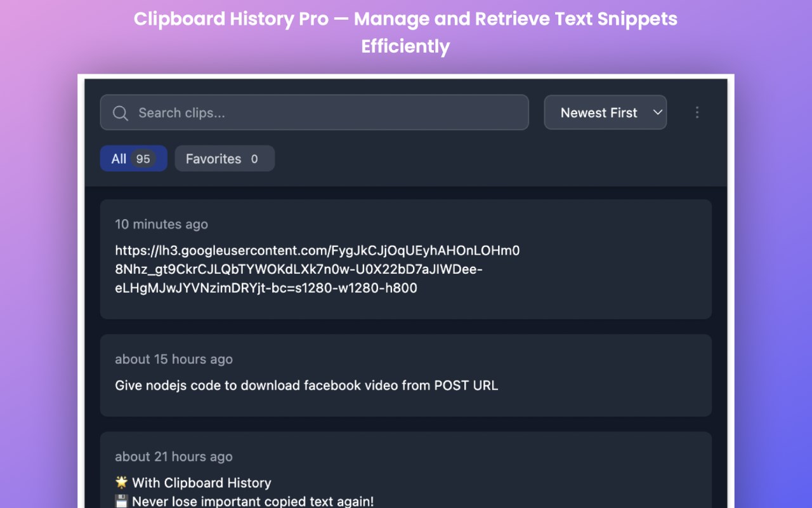
Task: Open the Newest First sort dropdown
Action: [599, 113]
